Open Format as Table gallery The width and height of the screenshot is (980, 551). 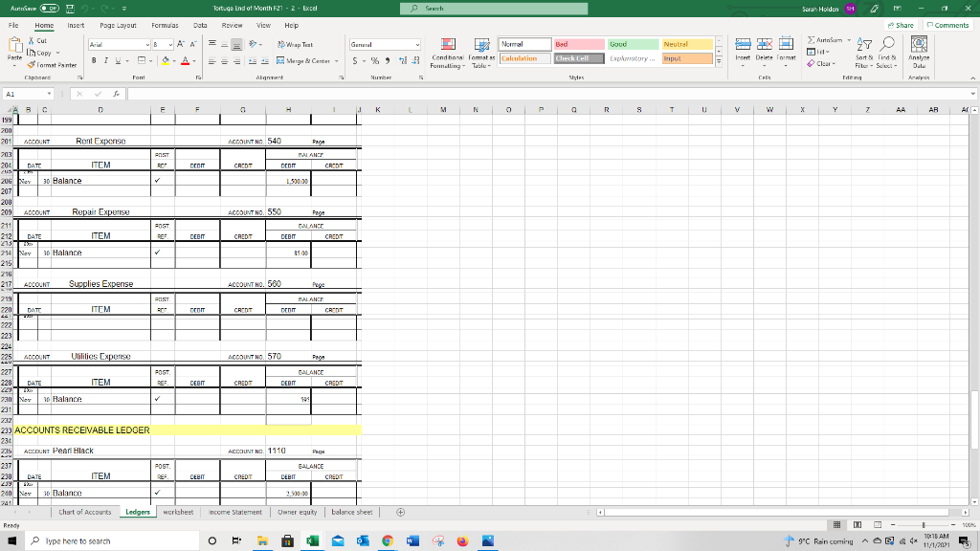click(x=482, y=54)
